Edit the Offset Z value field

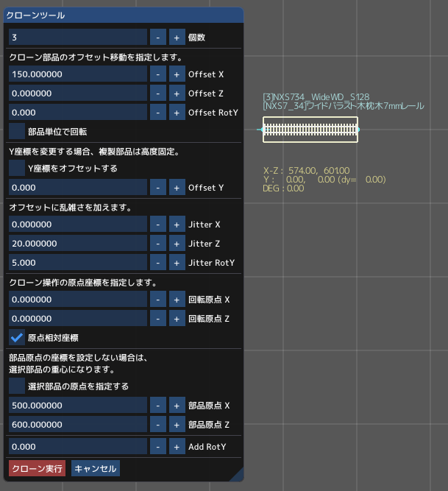tap(78, 93)
